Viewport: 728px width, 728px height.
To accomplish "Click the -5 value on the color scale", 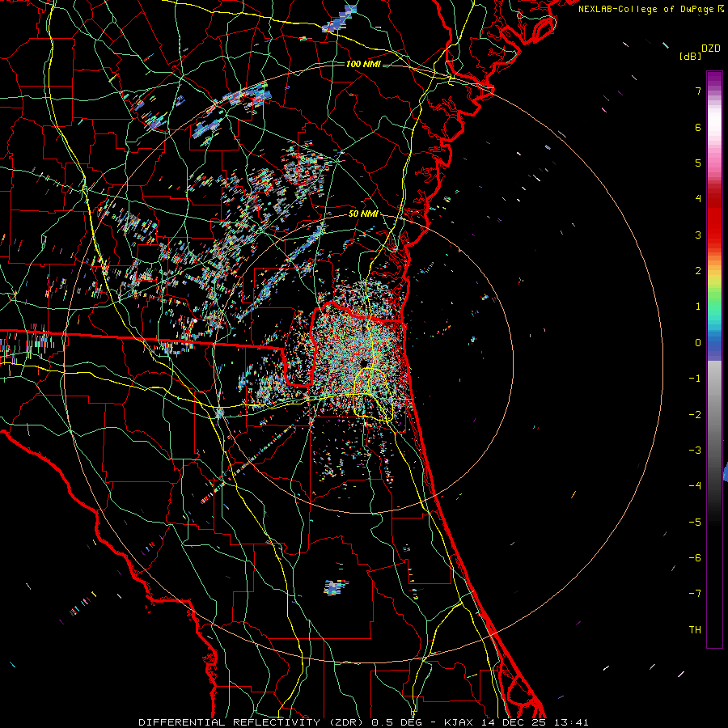I will pyautogui.click(x=695, y=523).
